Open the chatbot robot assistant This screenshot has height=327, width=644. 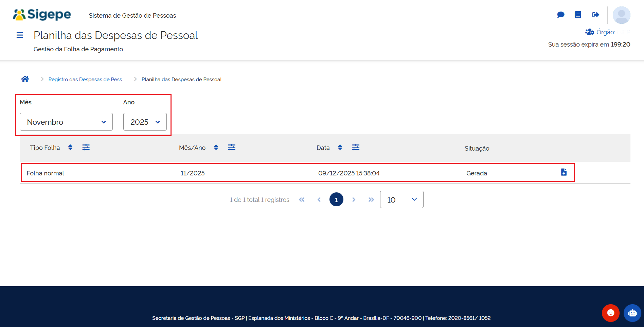pos(632,313)
